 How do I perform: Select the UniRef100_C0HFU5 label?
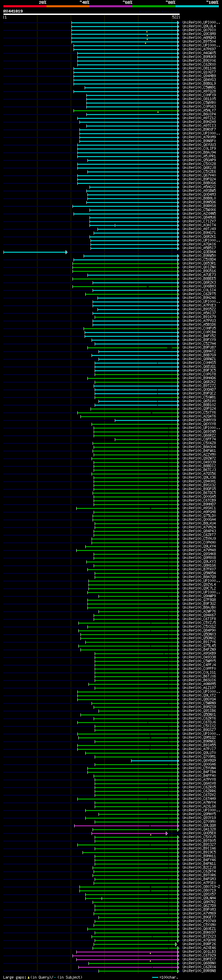(199, 328)
